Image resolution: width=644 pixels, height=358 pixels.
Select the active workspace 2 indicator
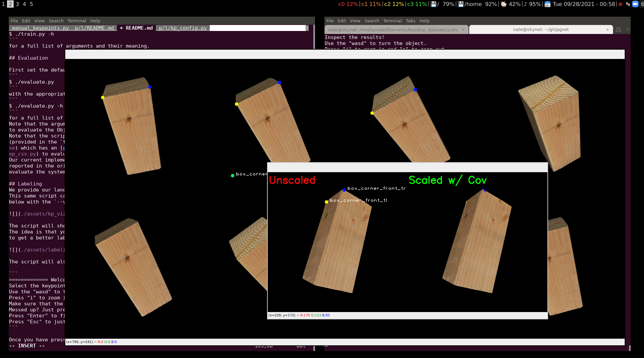pos(10,4)
